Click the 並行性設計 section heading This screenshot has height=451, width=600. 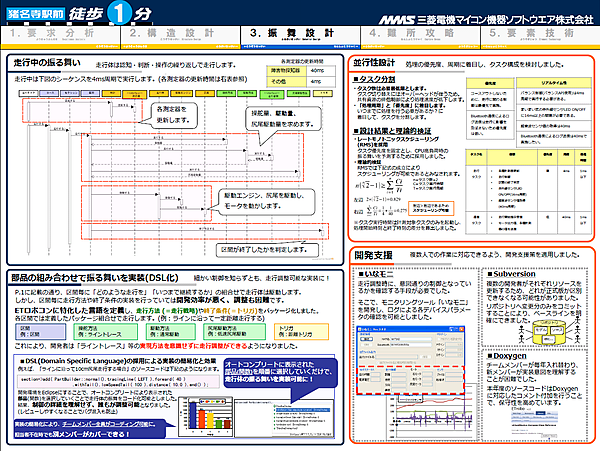click(375, 60)
